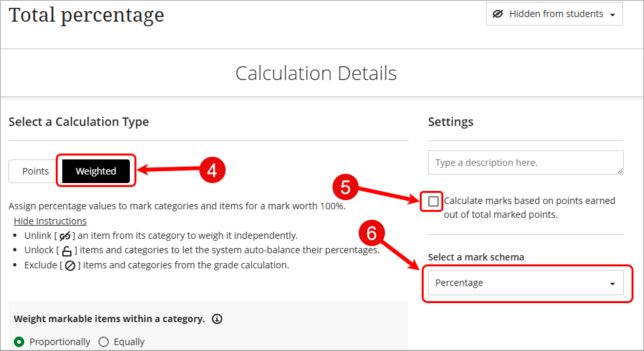Viewport: 644px width, 351px height.
Task: Select the Equally radio option
Action: pyautogui.click(x=104, y=342)
